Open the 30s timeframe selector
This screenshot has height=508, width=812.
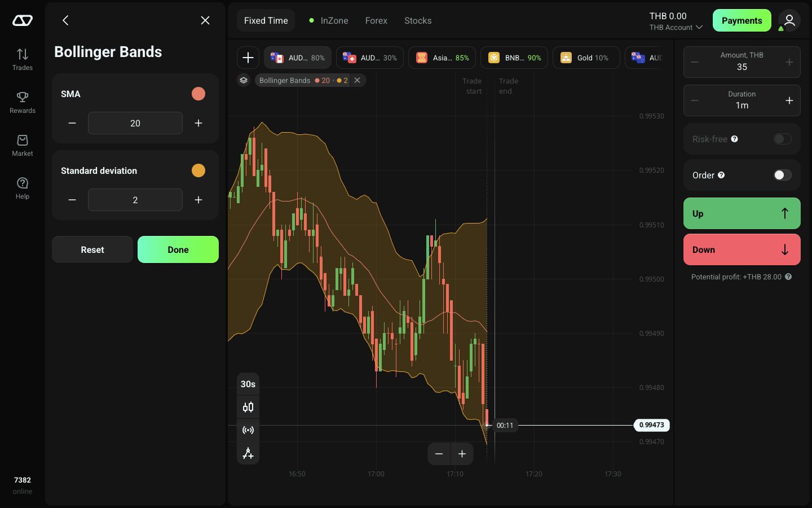248,384
